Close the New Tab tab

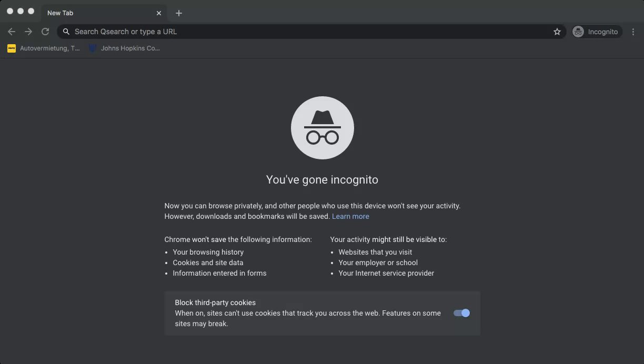pyautogui.click(x=159, y=13)
